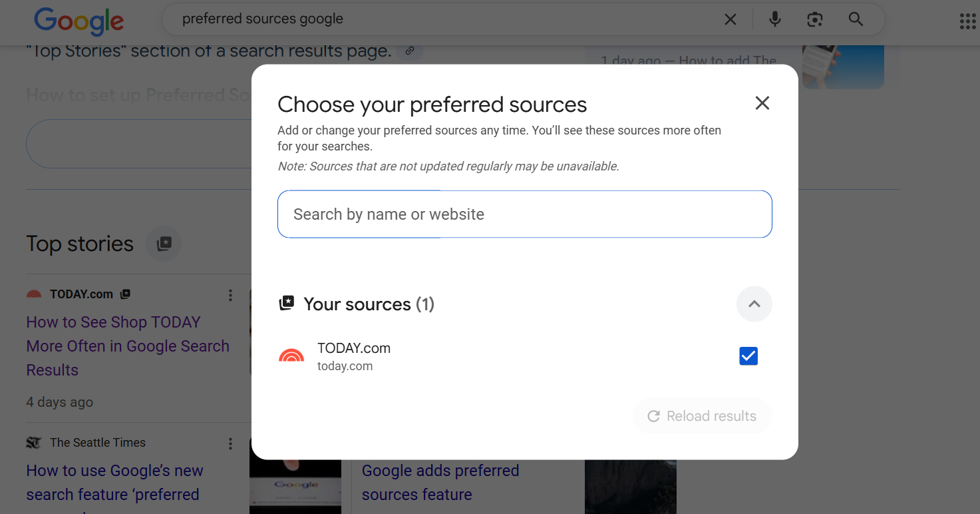Close the preferred sources dialog
This screenshot has height=514, width=980.
click(762, 103)
